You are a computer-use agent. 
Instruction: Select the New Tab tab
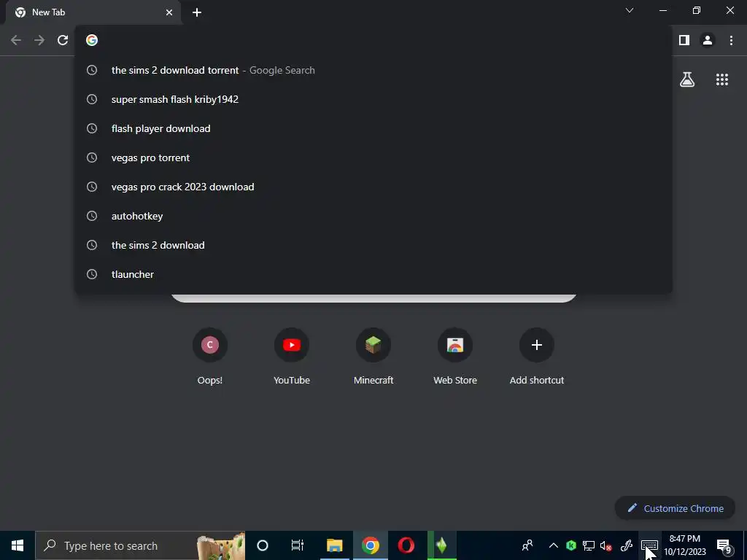(x=93, y=12)
